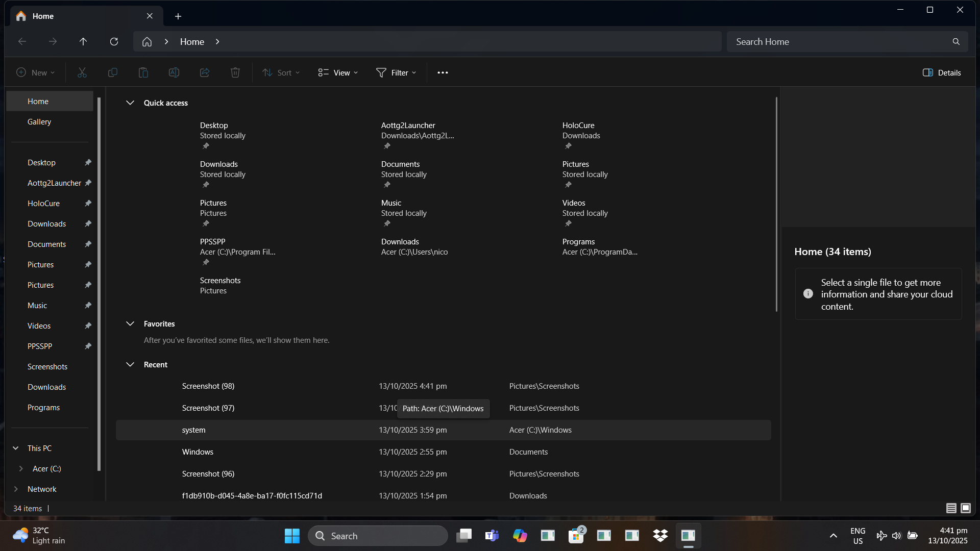
Task: Click the Share icon in toolbar
Action: [205, 72]
